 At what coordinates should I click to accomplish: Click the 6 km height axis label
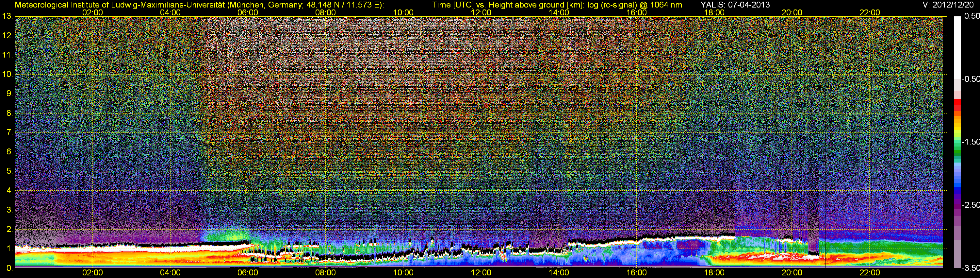click(x=9, y=152)
